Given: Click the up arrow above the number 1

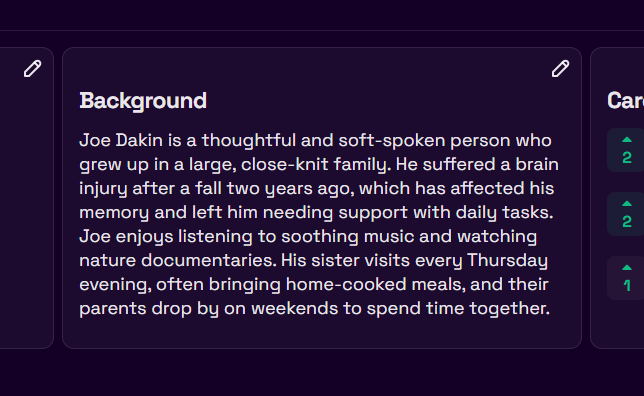Looking at the screenshot, I should 627,267.
